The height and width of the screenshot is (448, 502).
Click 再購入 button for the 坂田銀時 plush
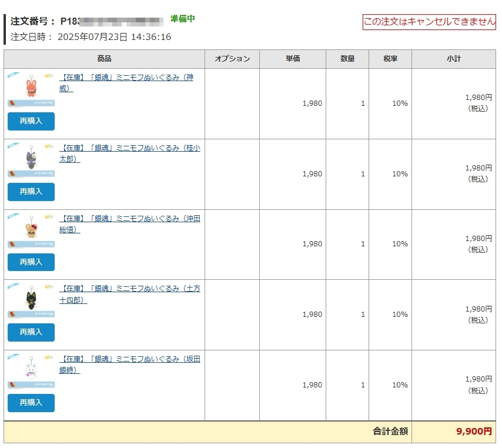point(31,403)
